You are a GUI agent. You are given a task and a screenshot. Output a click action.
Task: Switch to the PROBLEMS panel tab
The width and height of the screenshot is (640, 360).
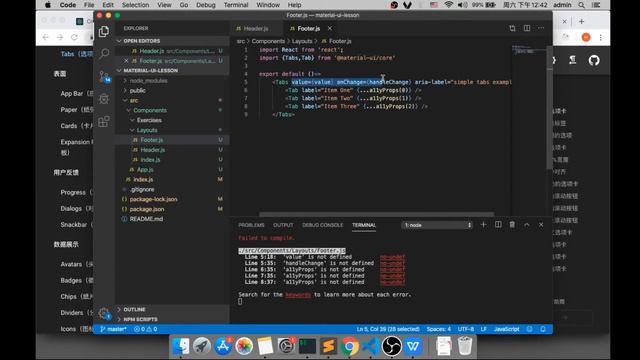tap(251, 225)
